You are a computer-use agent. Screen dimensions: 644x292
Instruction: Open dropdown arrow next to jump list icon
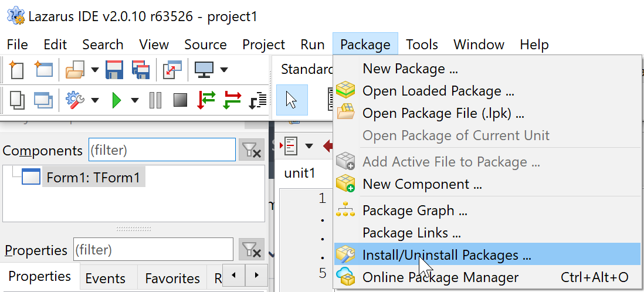click(309, 146)
